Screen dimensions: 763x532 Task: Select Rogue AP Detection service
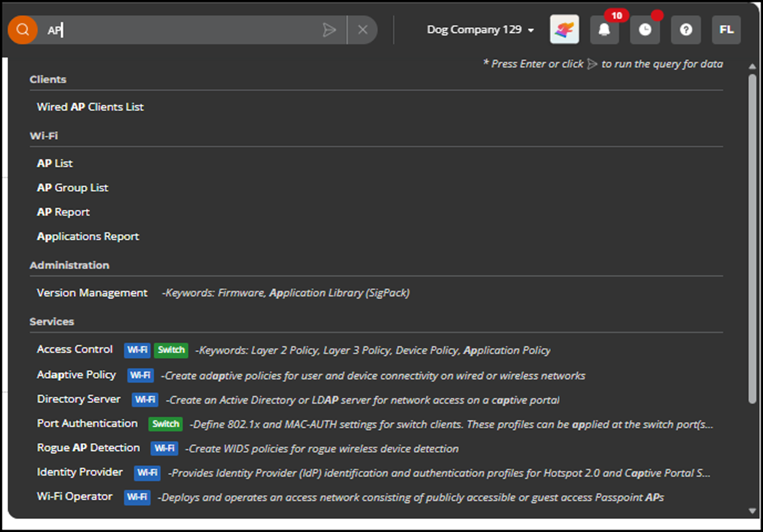tap(88, 448)
